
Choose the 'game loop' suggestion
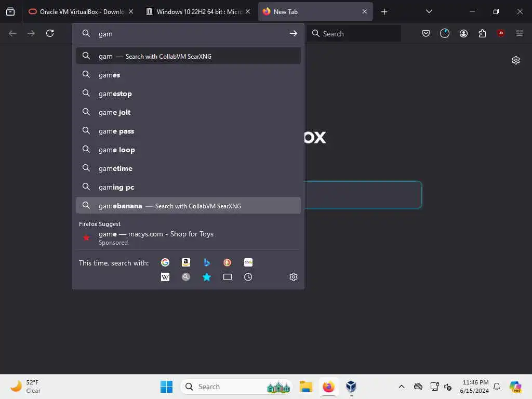point(188,149)
